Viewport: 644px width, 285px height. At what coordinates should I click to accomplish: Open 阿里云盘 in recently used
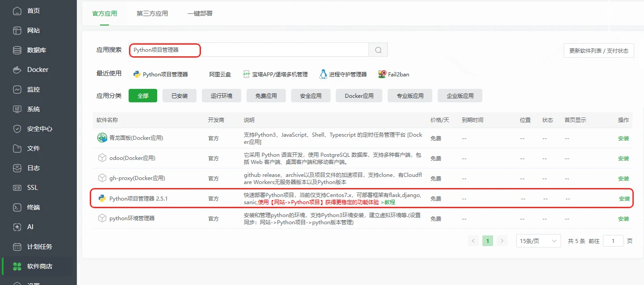coord(220,75)
